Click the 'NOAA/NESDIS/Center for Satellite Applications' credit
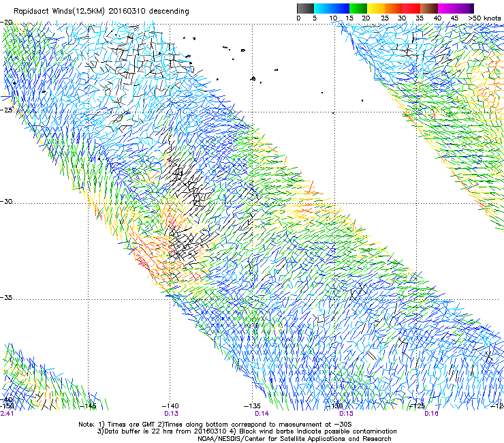This screenshot has height=443, width=504. click(294, 439)
